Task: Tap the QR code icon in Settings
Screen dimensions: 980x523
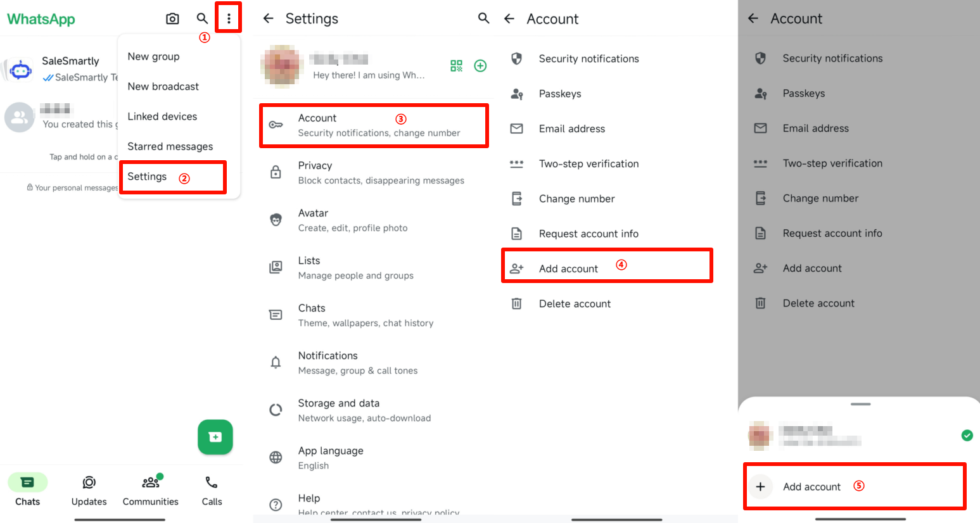Action: tap(457, 65)
